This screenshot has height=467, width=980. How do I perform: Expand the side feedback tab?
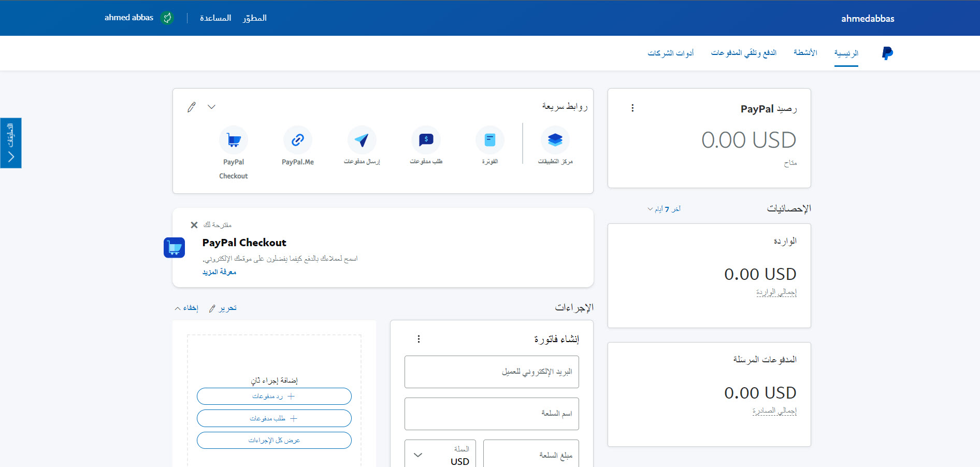(11, 143)
